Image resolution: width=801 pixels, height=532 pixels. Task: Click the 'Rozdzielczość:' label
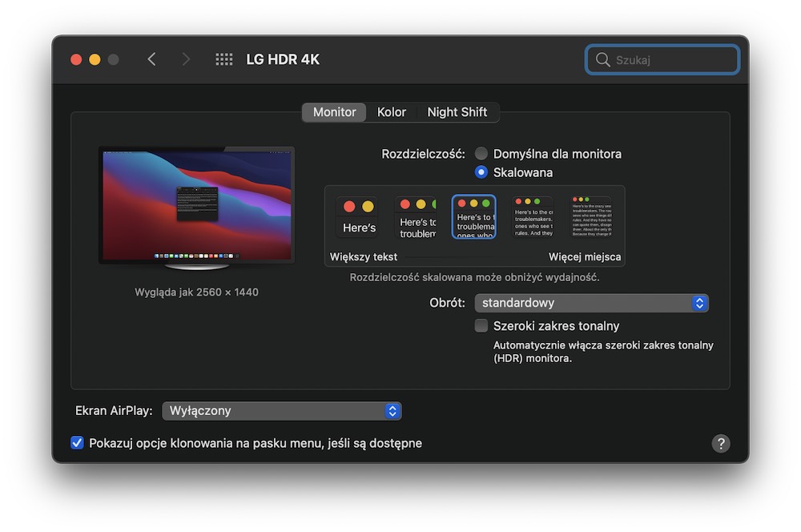pyautogui.click(x=423, y=154)
